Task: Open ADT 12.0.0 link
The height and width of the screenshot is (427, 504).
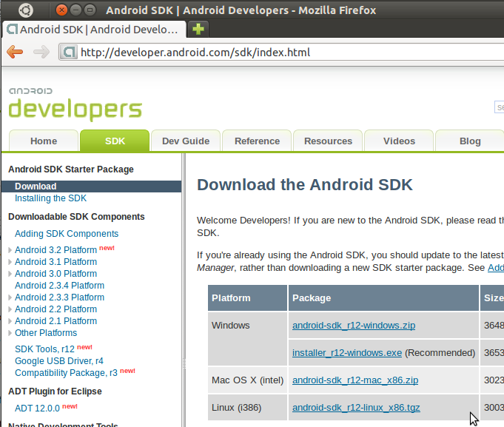Action: pyautogui.click(x=37, y=408)
